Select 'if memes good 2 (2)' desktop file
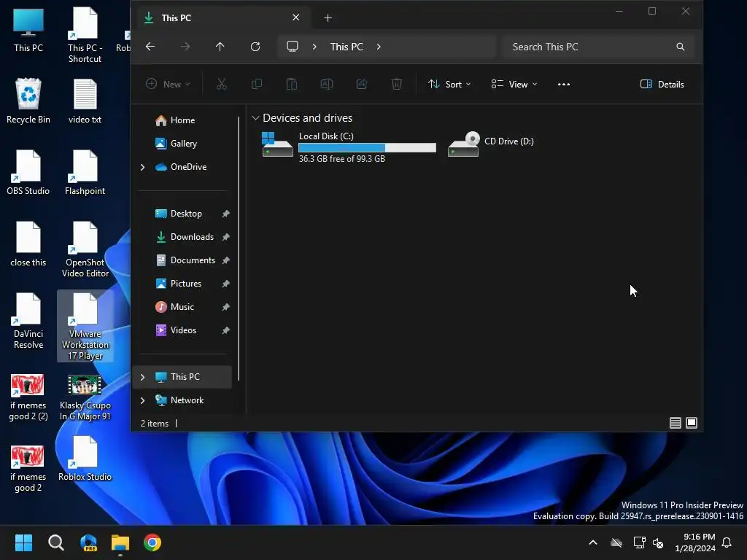Screen dimensions: 747x560 pos(28,397)
